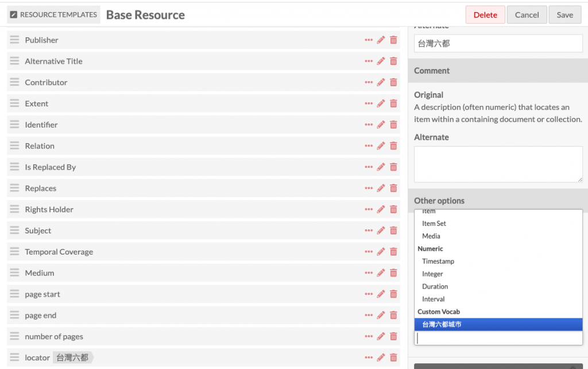588x369 pixels.
Task: Open more options for Temporal Coverage
Action: pyautogui.click(x=369, y=252)
